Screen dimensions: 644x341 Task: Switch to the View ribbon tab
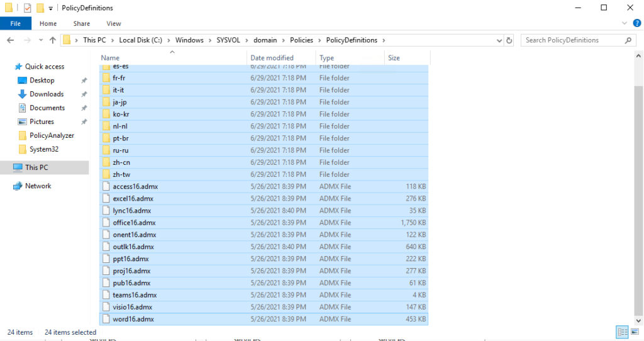coord(114,23)
